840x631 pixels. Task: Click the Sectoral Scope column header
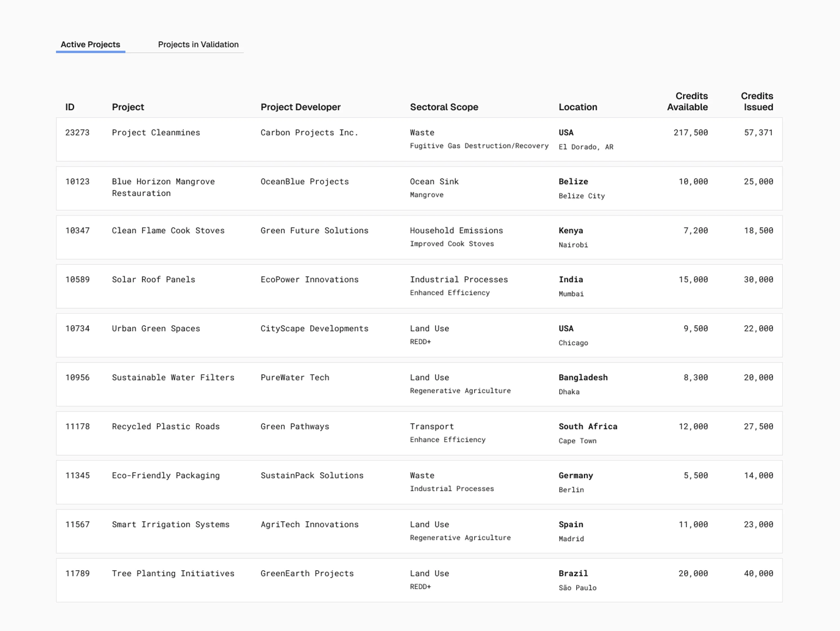pos(444,107)
